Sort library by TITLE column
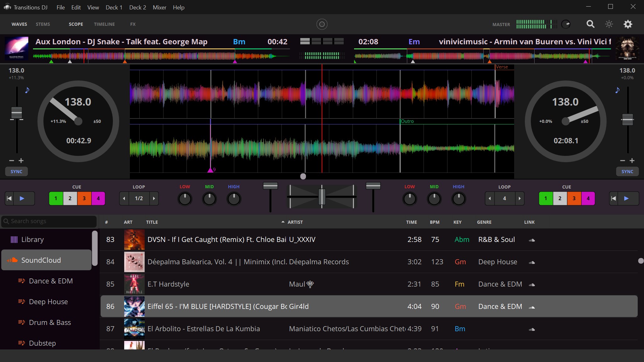Screen dimensions: 644x362 coord(152,222)
